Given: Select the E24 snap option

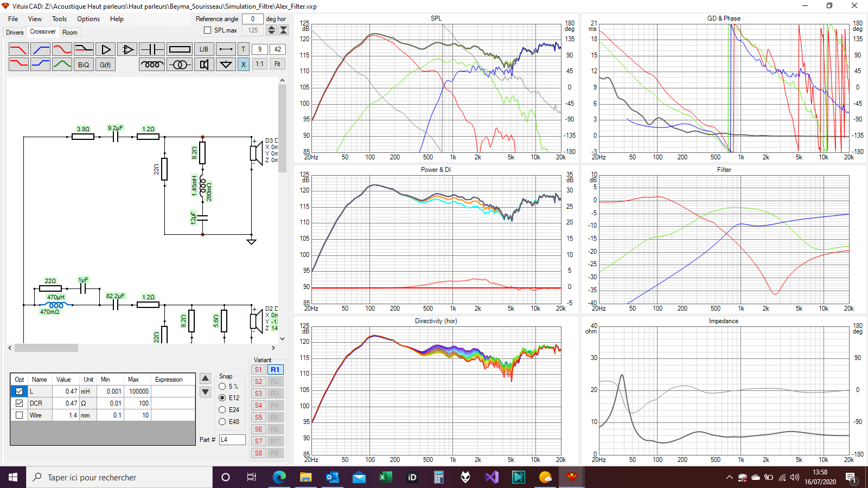Looking at the screenshot, I should (222, 410).
